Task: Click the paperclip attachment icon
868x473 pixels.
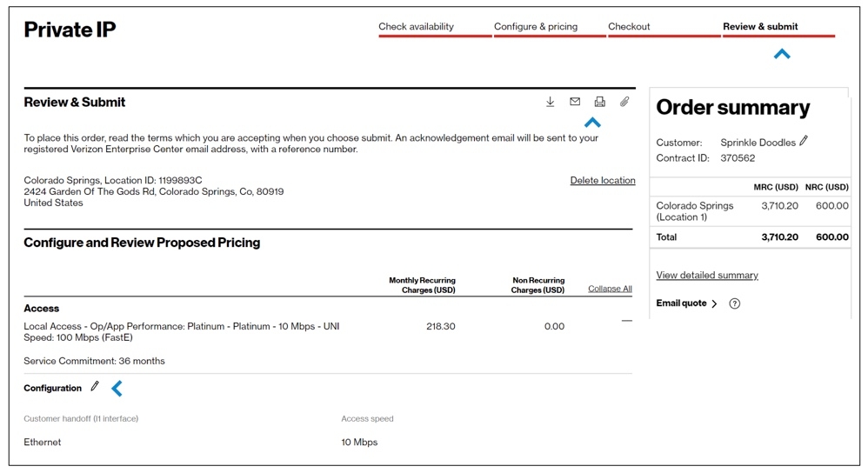Action: [x=624, y=102]
